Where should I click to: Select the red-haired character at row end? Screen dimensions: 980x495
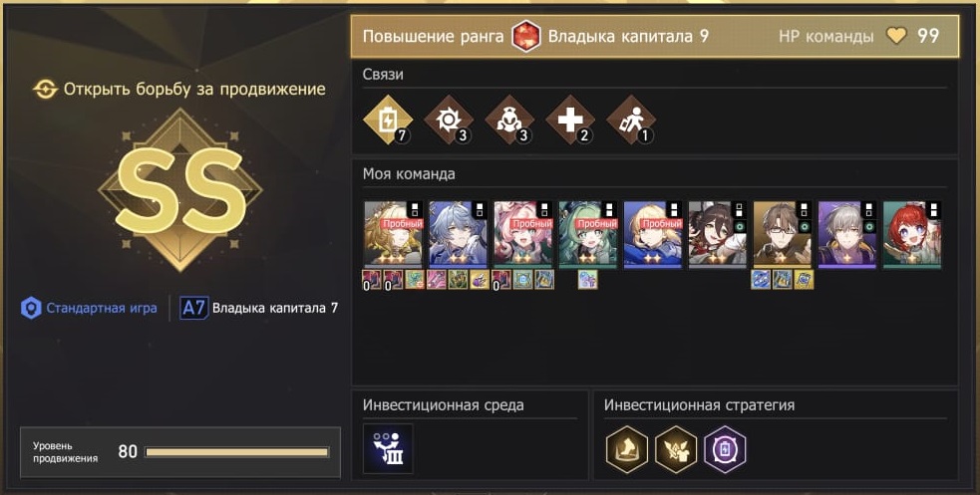(x=912, y=235)
